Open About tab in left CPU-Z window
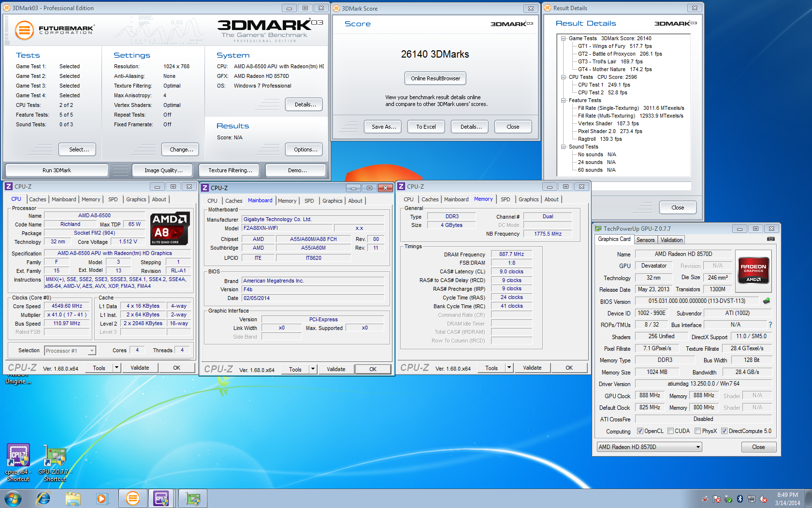Image resolution: width=812 pixels, height=508 pixels. pos(159,199)
